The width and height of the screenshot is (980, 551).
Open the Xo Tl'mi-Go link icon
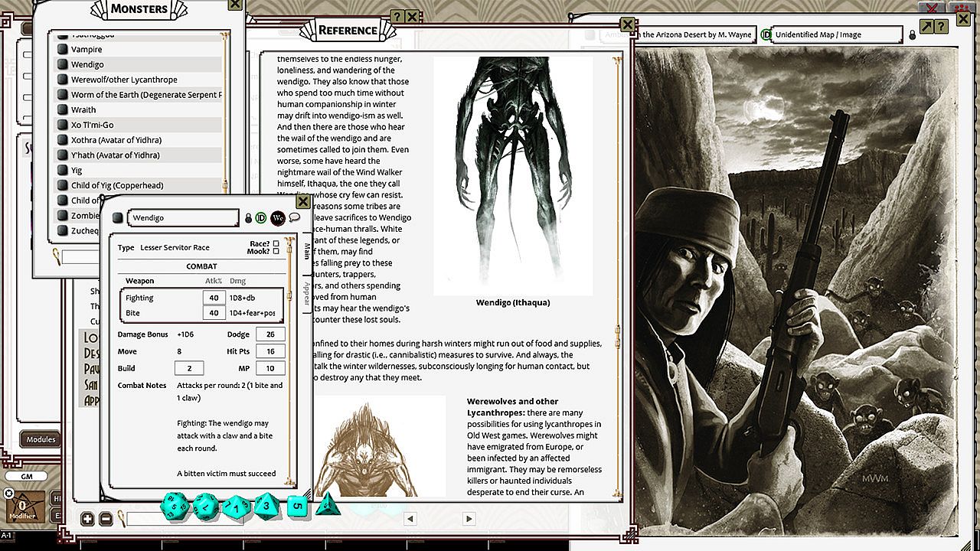pos(63,125)
